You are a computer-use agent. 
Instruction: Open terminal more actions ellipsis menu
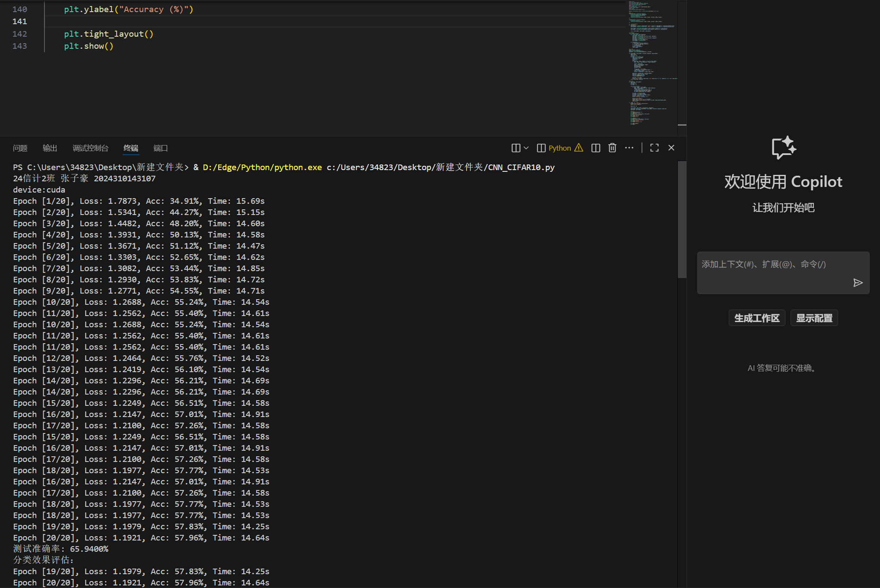coord(629,148)
